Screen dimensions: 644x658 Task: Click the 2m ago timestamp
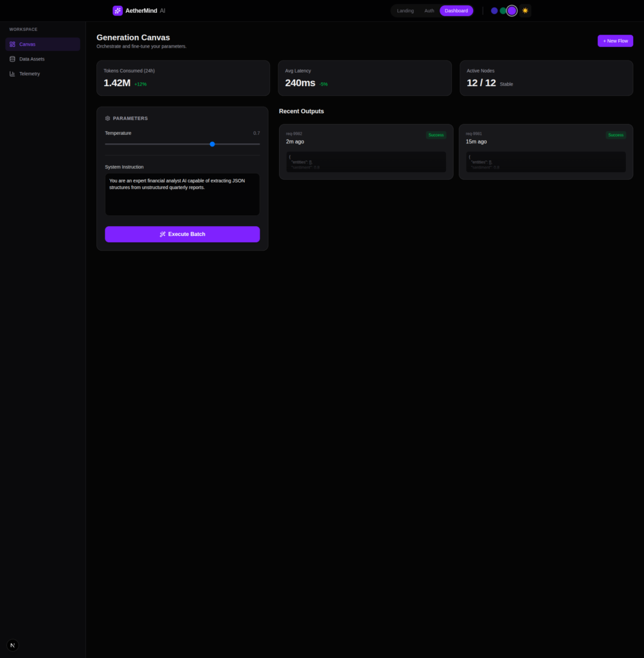pos(295,142)
